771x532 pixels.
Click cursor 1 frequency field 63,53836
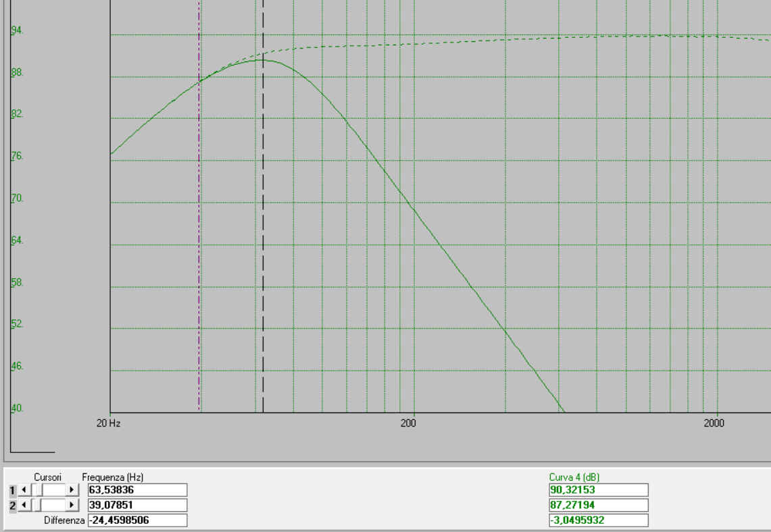(138, 489)
